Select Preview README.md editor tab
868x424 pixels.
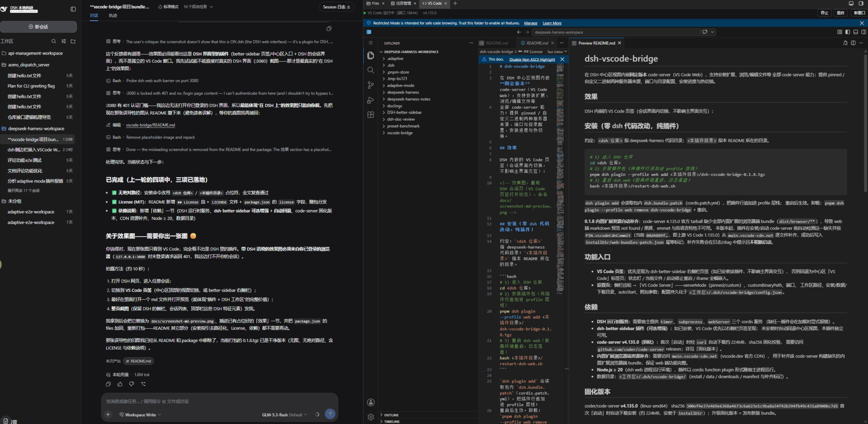pos(597,43)
